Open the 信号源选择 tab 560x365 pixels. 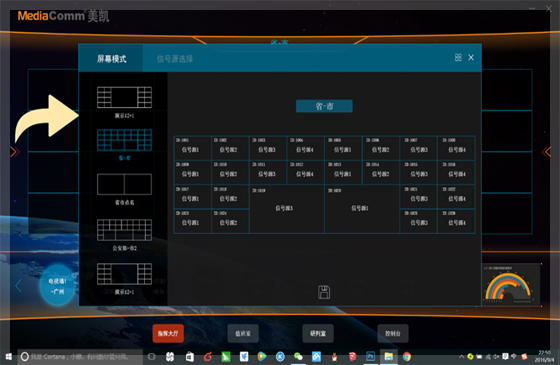[175, 59]
